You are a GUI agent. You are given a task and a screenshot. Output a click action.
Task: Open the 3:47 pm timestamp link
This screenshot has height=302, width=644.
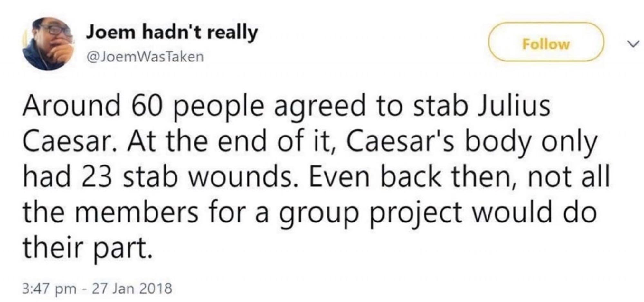[x=49, y=288]
